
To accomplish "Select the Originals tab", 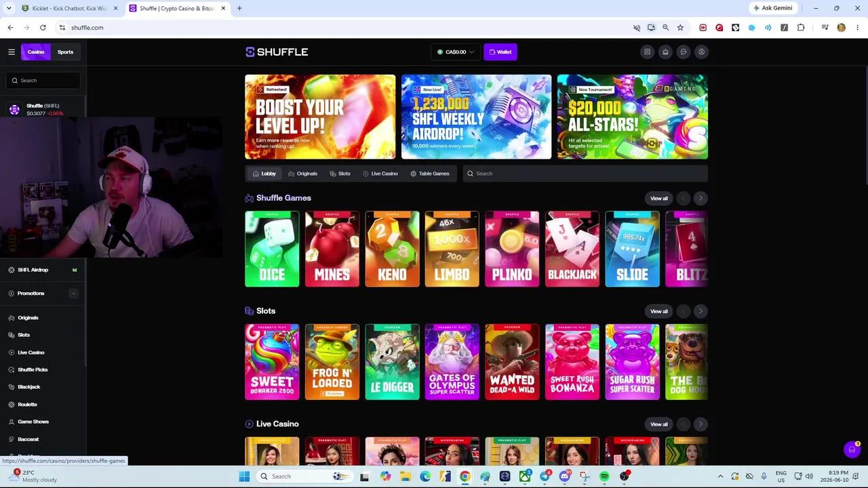I will coord(302,174).
